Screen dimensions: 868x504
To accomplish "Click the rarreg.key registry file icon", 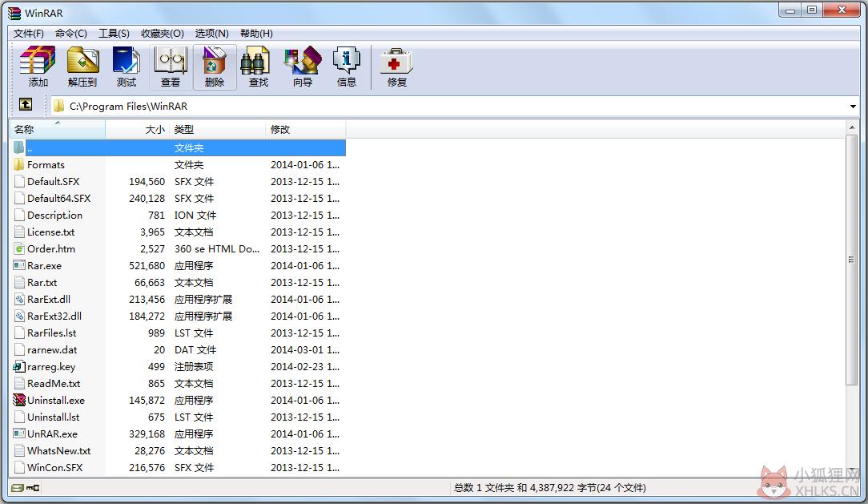I will (19, 367).
